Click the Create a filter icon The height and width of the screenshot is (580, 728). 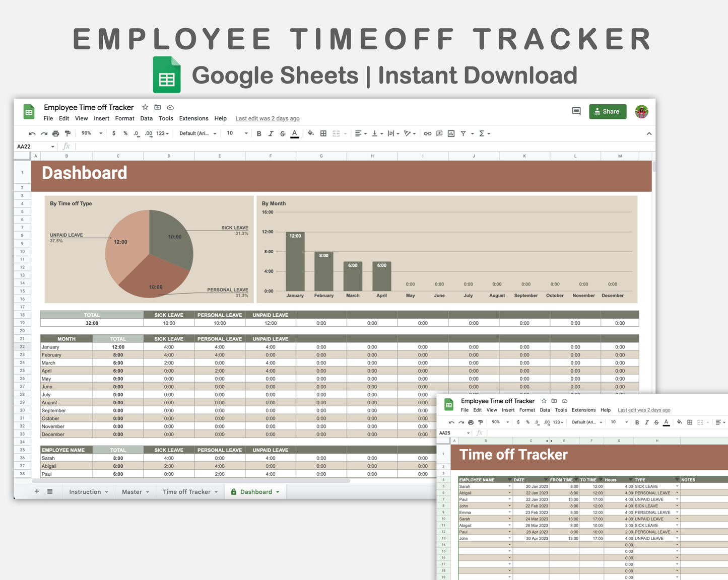coord(464,133)
